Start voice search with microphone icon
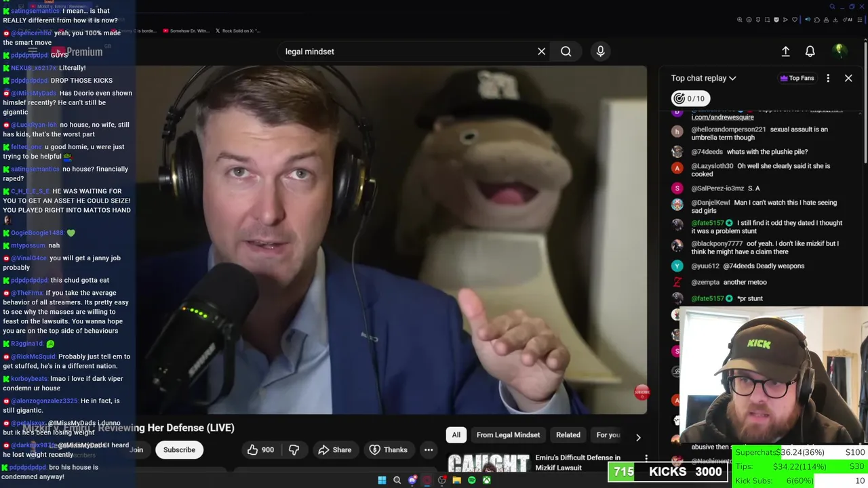The image size is (868, 488). (600, 52)
